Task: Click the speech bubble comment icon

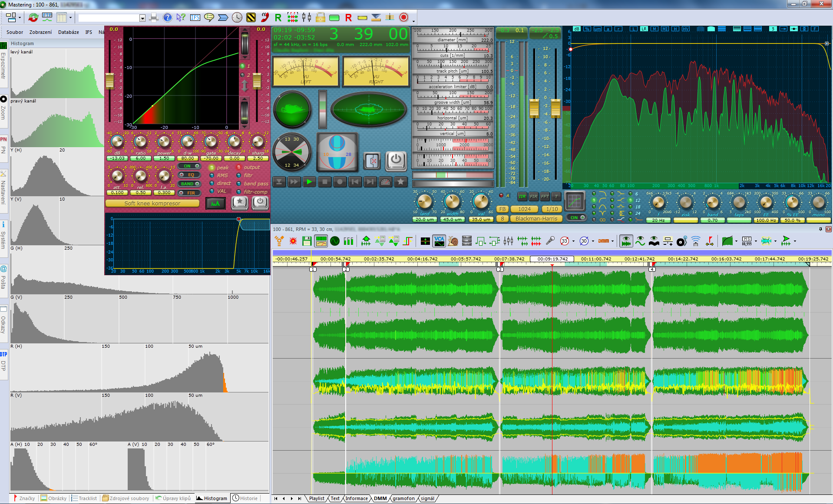Action: point(209,18)
